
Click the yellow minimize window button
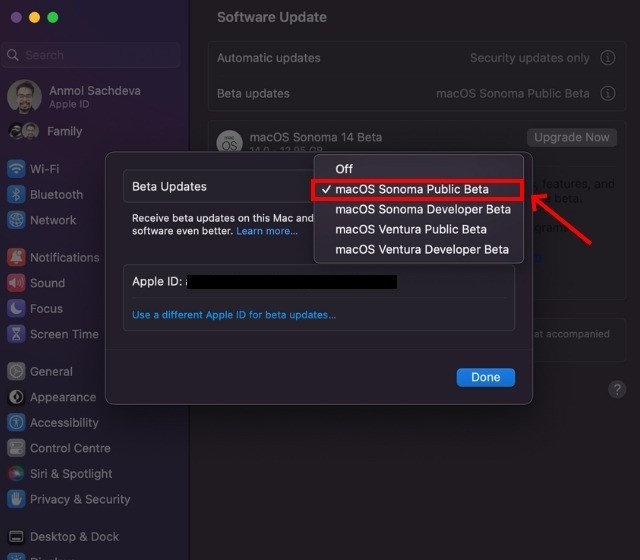click(35, 17)
